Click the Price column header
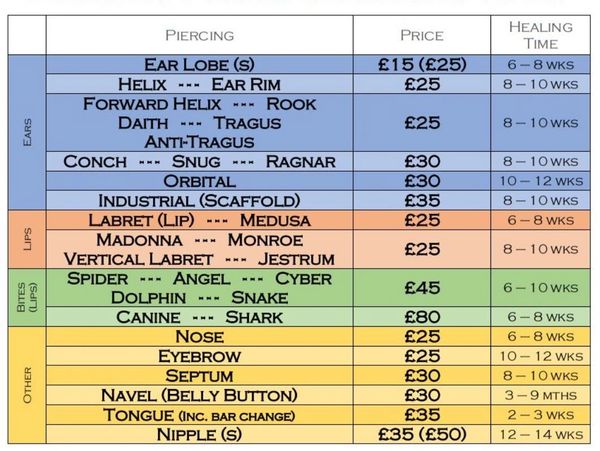600x451 pixels. tap(421, 35)
